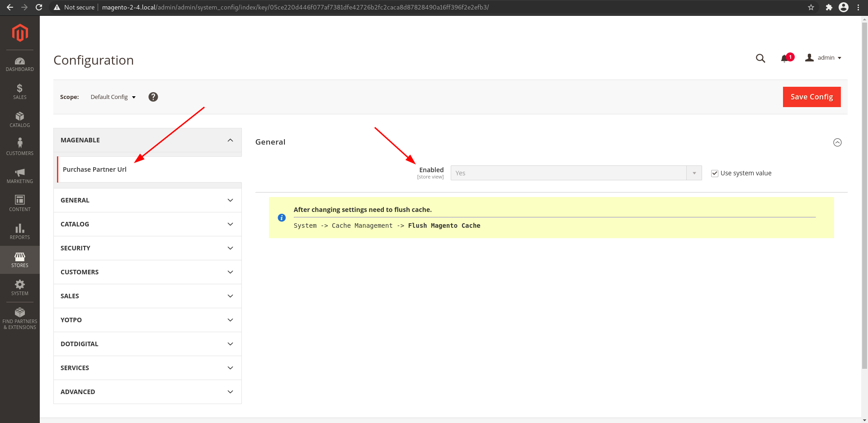Click the Save Config button
868x423 pixels.
[811, 97]
